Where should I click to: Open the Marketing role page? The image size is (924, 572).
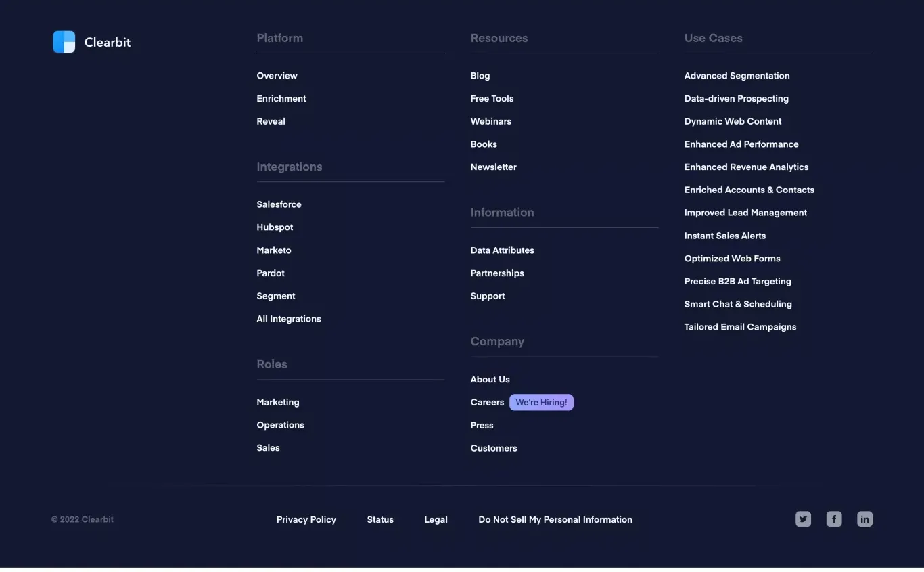coord(278,402)
